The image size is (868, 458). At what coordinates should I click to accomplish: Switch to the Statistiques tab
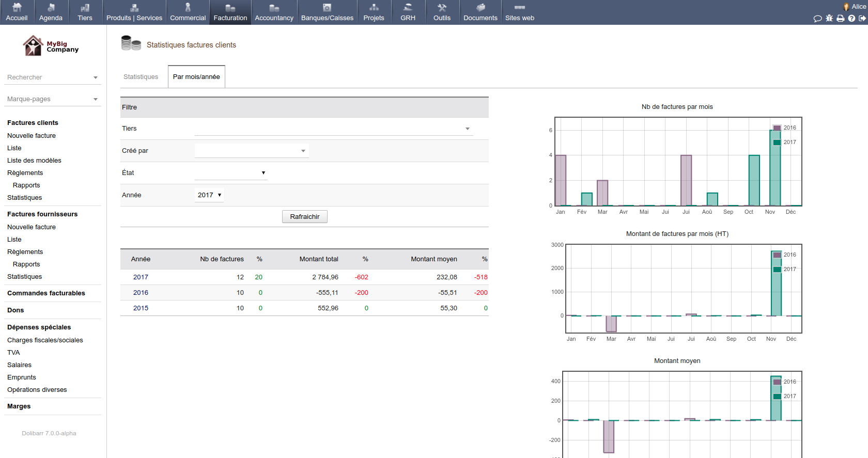pos(141,77)
